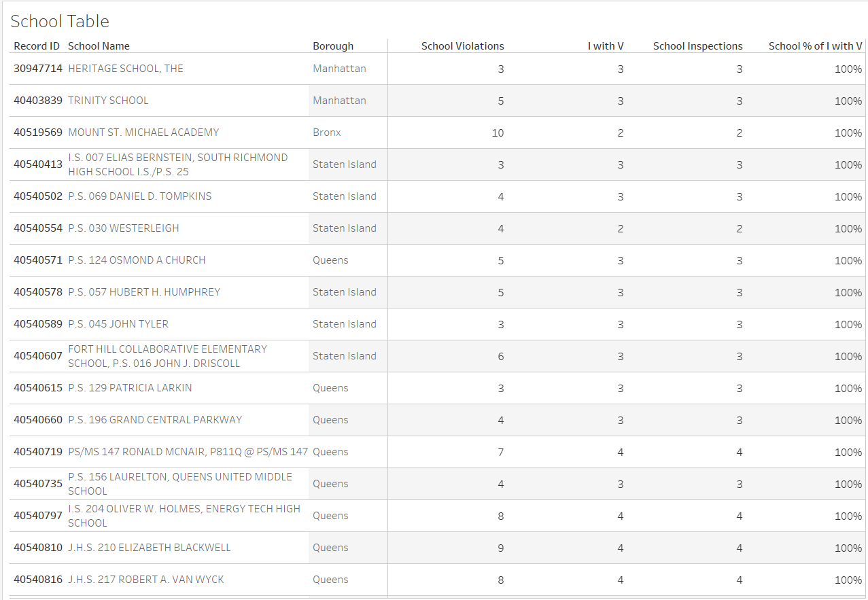The width and height of the screenshot is (868, 600).
Task: Click the School Name column header
Action: 99,46
